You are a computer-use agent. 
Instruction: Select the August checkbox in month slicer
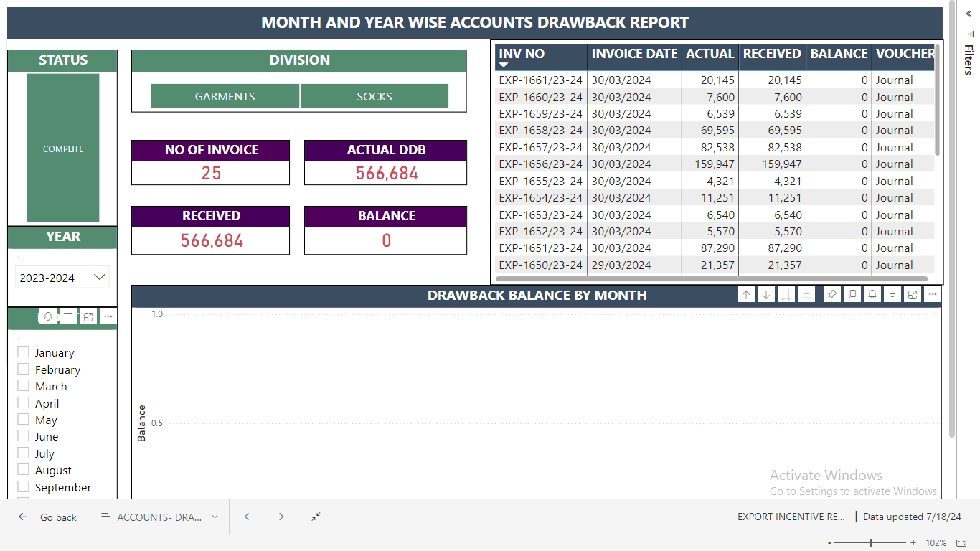point(24,470)
